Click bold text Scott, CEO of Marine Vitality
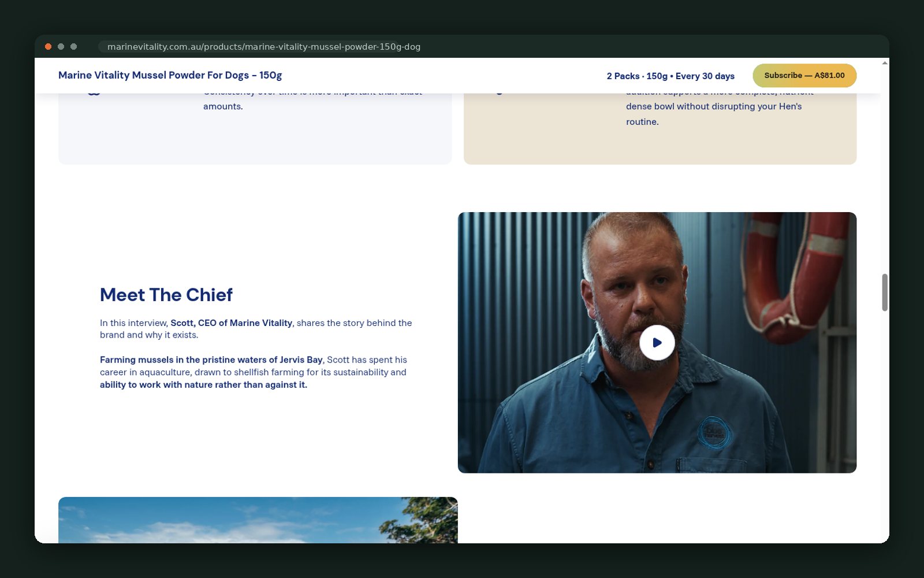Viewport: 924px width, 578px height. tap(231, 323)
